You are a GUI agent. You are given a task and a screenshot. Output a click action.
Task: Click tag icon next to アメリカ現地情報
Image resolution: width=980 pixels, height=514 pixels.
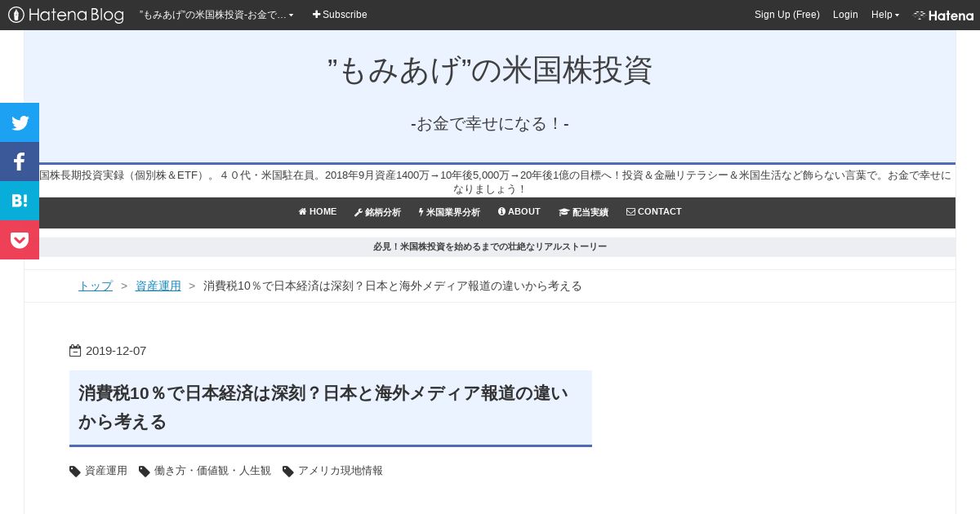(x=288, y=471)
